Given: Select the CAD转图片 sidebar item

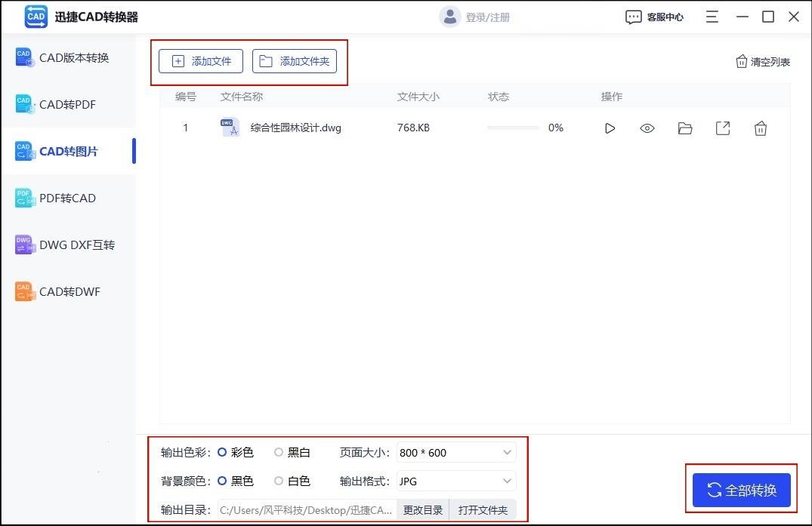Looking at the screenshot, I should pyautogui.click(x=68, y=151).
